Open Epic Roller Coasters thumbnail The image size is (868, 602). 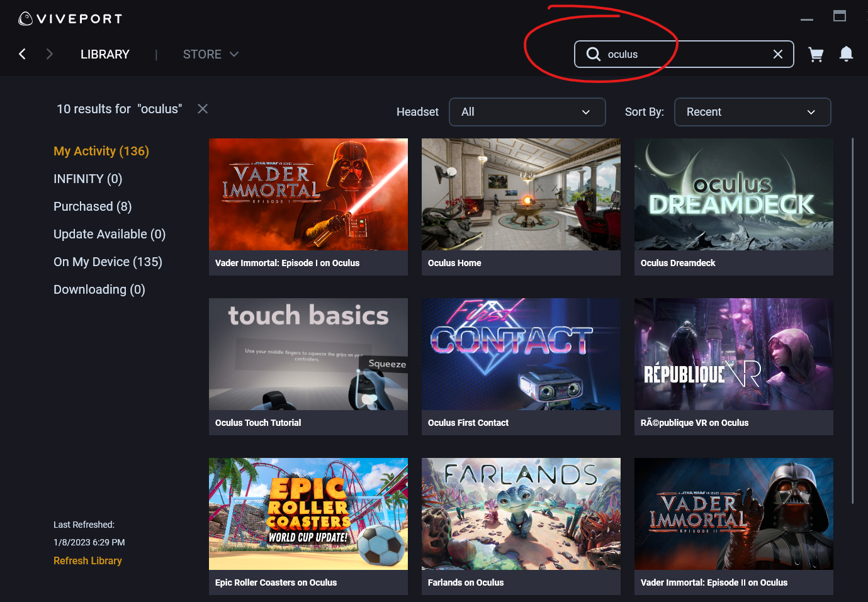(308, 514)
